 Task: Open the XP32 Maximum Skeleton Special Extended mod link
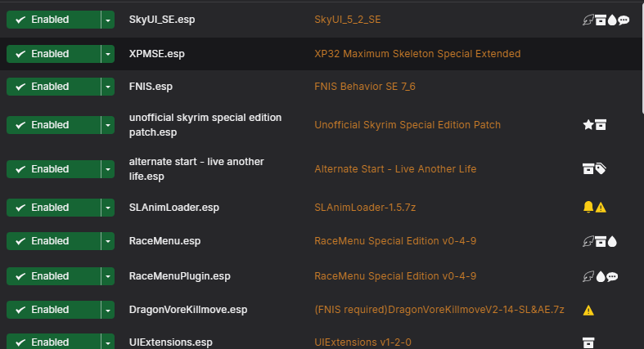(x=417, y=54)
